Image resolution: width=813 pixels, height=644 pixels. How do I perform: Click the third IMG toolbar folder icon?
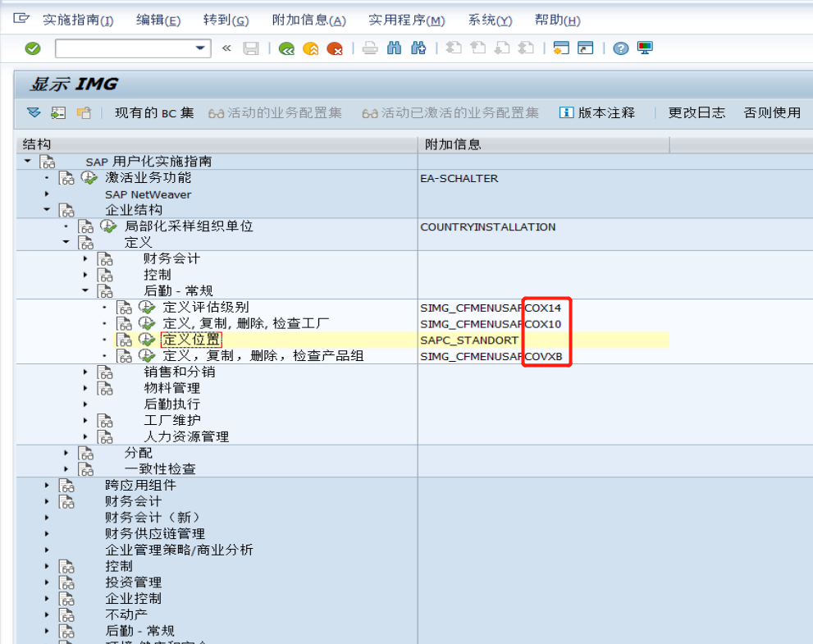pos(84,112)
